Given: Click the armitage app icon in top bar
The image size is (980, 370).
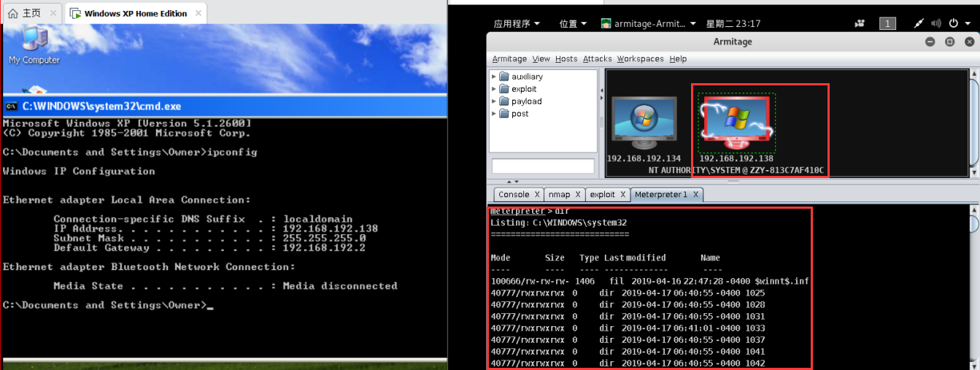Looking at the screenshot, I should click(606, 23).
